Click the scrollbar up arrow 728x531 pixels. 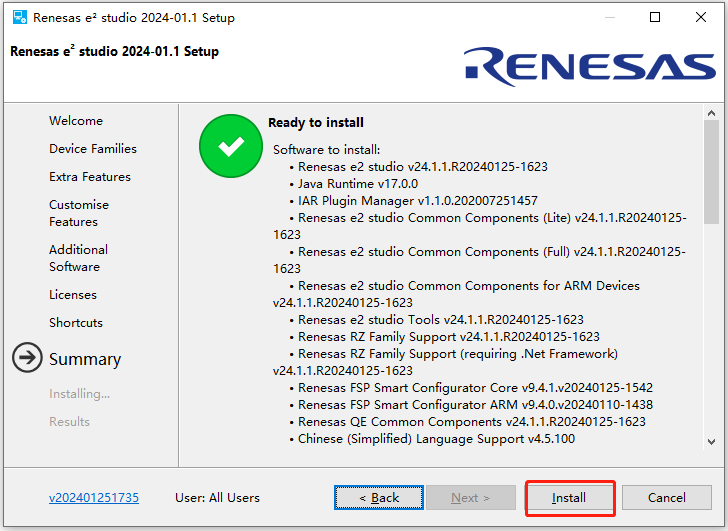pos(711,113)
